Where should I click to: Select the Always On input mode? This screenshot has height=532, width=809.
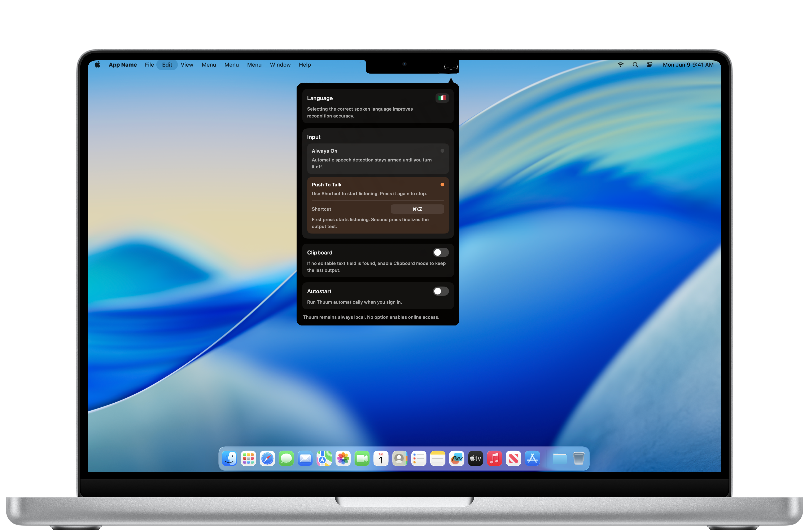pyautogui.click(x=378, y=159)
